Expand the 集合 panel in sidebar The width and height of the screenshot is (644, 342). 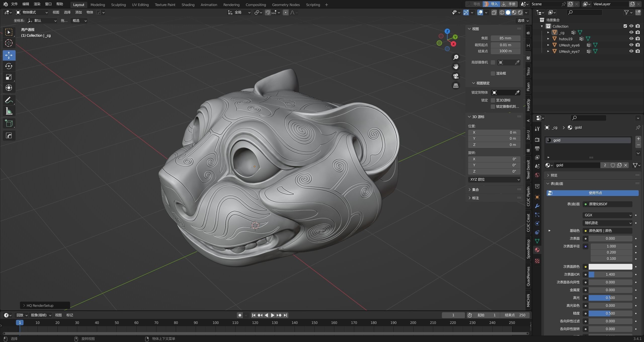pyautogui.click(x=475, y=190)
